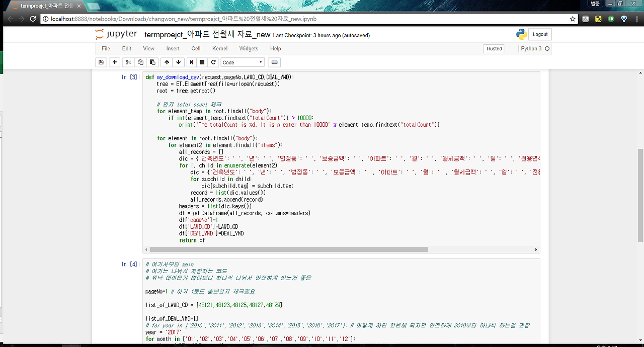Interrupt the kernel with stop icon
This screenshot has width=644, height=347.
[x=202, y=62]
